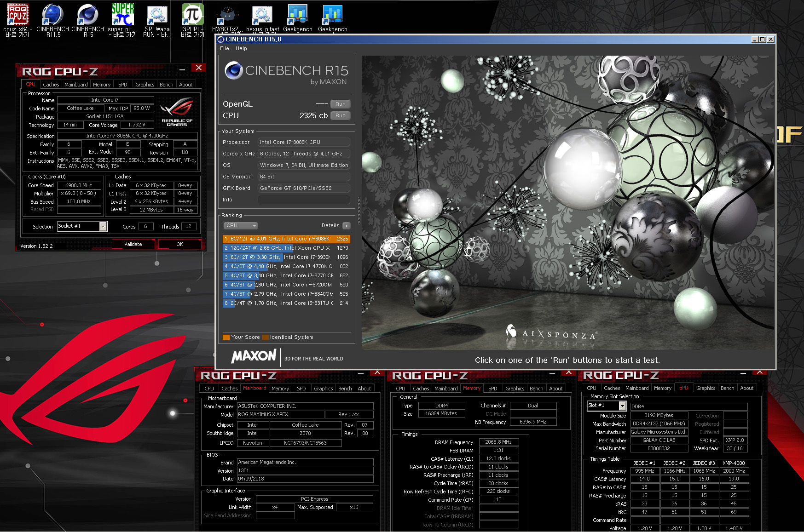Click the GeForce GT 610 GFX Board field
804x532 pixels.
(304, 188)
